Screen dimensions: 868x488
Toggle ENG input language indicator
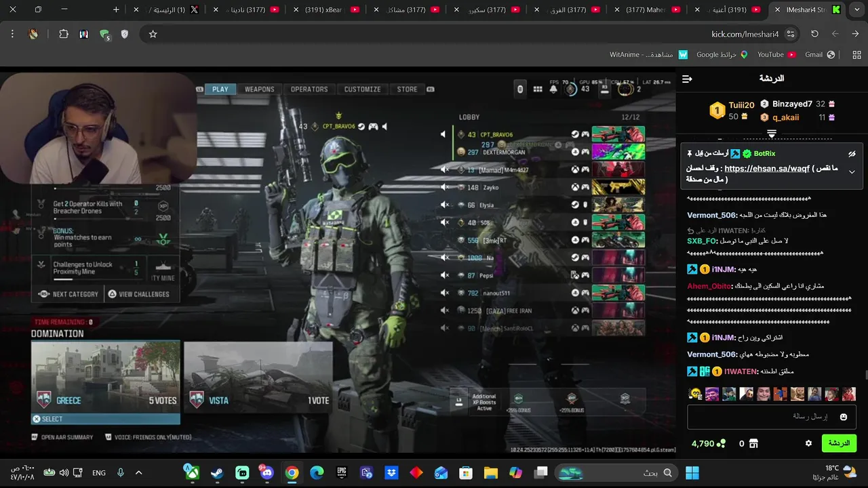point(99,472)
